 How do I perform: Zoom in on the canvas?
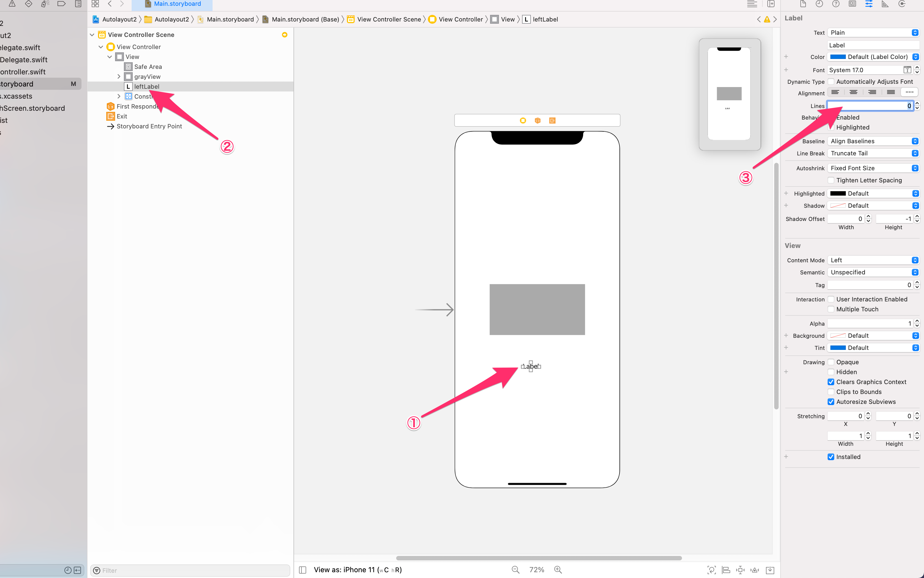[x=558, y=569]
